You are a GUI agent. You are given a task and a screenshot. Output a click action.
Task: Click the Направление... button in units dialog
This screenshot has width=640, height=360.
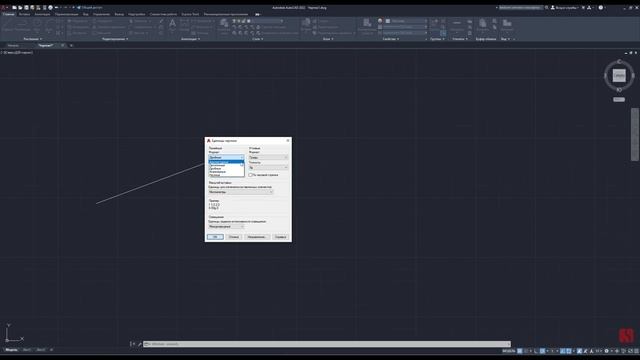point(256,237)
